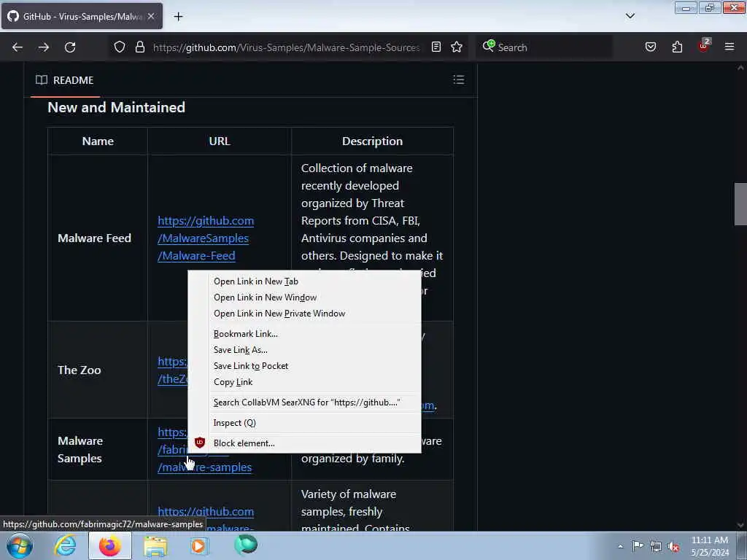Open the Save to Pocket toolbar icon
The width and height of the screenshot is (747, 560).
(x=650, y=47)
